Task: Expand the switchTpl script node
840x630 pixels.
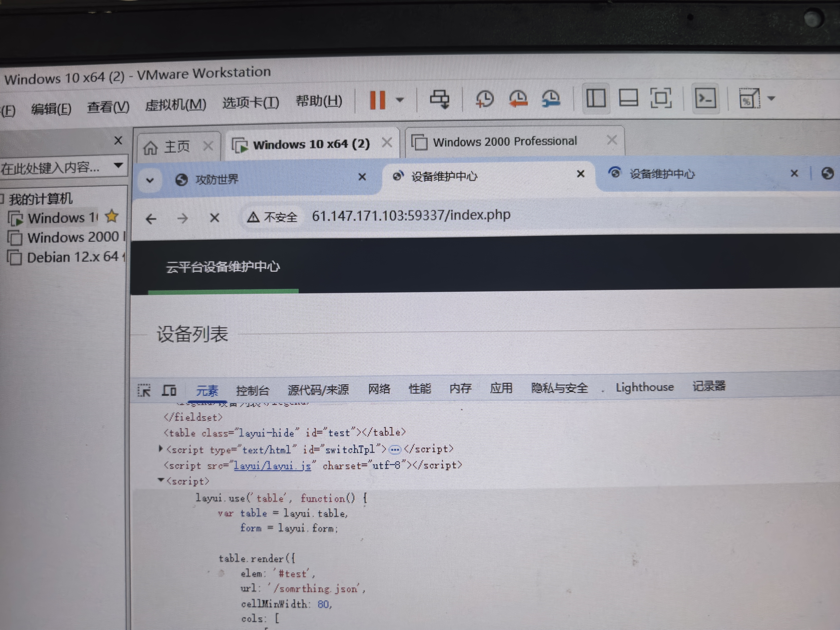Action: (x=161, y=449)
